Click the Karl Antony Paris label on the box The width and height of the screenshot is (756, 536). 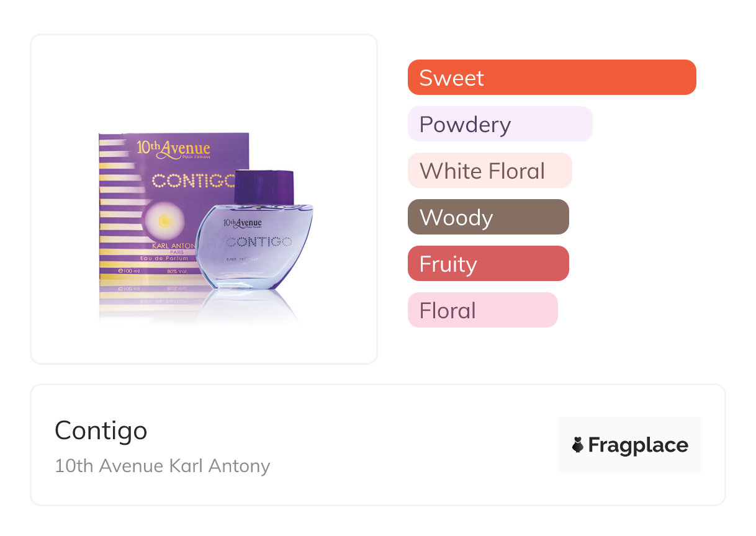(x=171, y=246)
